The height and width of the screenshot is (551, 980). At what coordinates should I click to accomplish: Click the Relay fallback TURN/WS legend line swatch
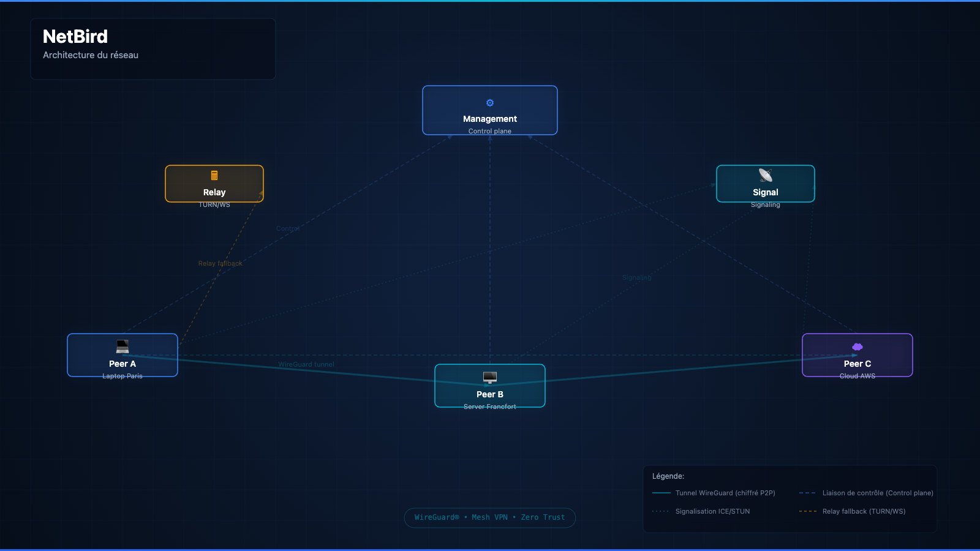pyautogui.click(x=808, y=511)
